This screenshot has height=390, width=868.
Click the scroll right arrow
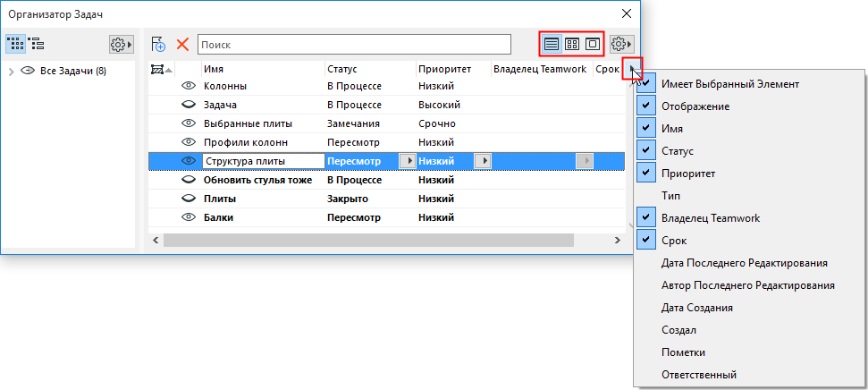[618, 240]
